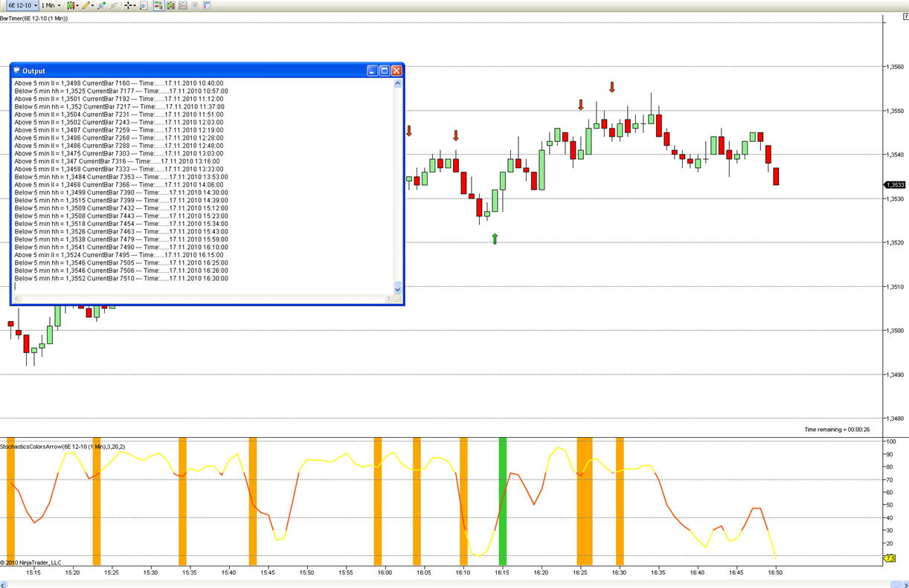
Task: Expand the chart style dropdown arrow
Action: tap(77, 5)
